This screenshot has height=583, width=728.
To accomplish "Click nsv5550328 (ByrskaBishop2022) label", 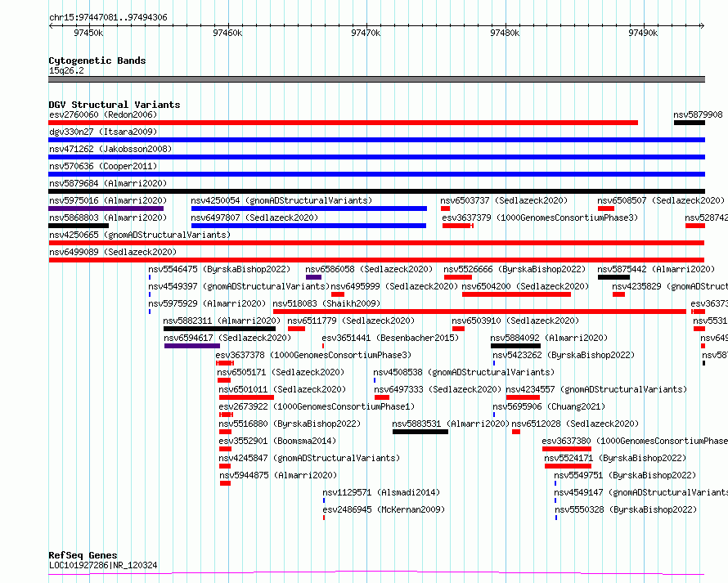I will tap(626, 509).
